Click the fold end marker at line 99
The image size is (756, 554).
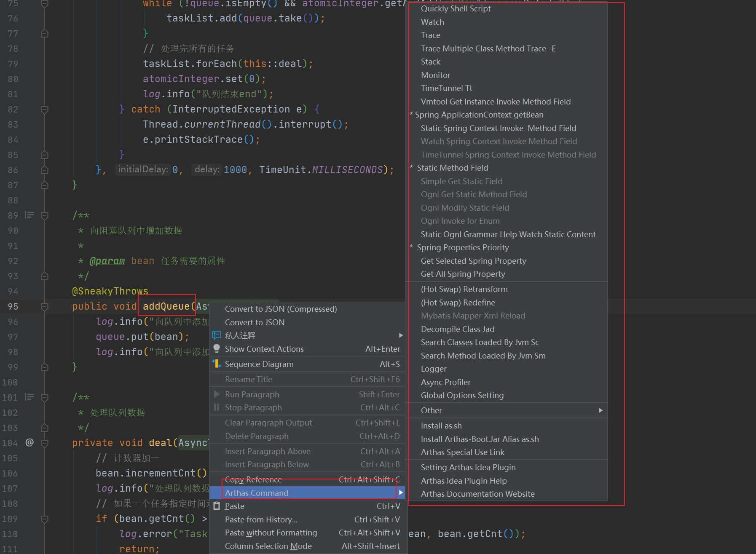click(44, 367)
